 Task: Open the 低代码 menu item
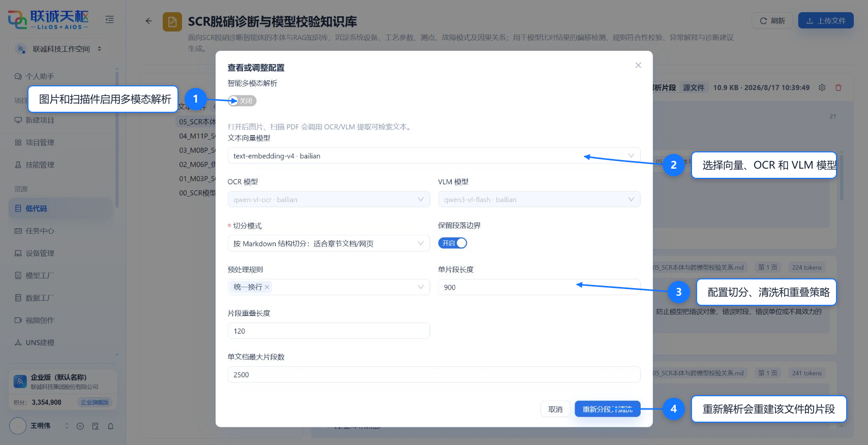pos(61,208)
